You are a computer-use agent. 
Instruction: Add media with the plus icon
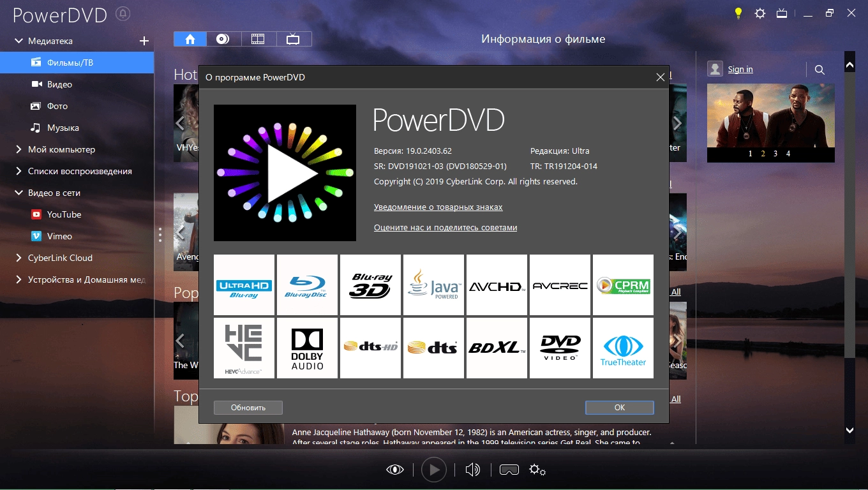pos(144,41)
